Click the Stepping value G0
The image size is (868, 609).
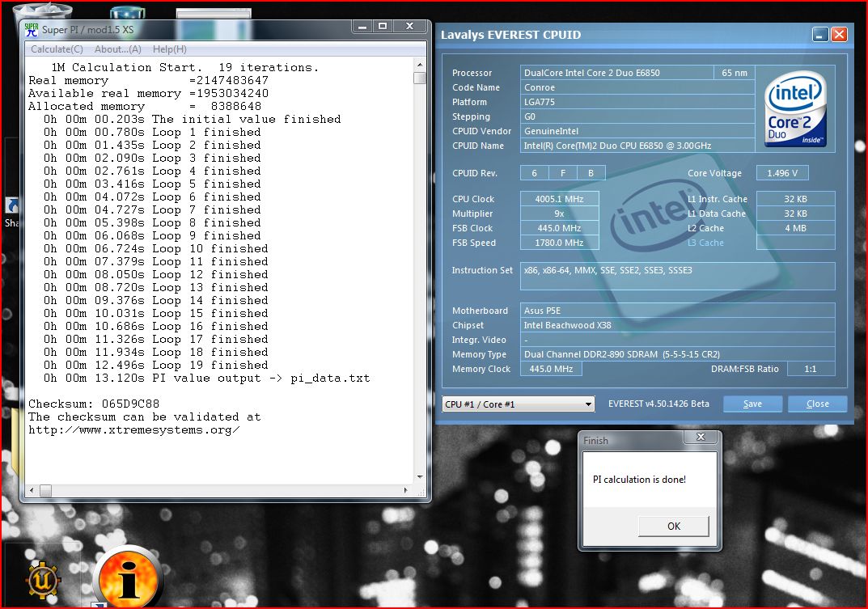637,116
